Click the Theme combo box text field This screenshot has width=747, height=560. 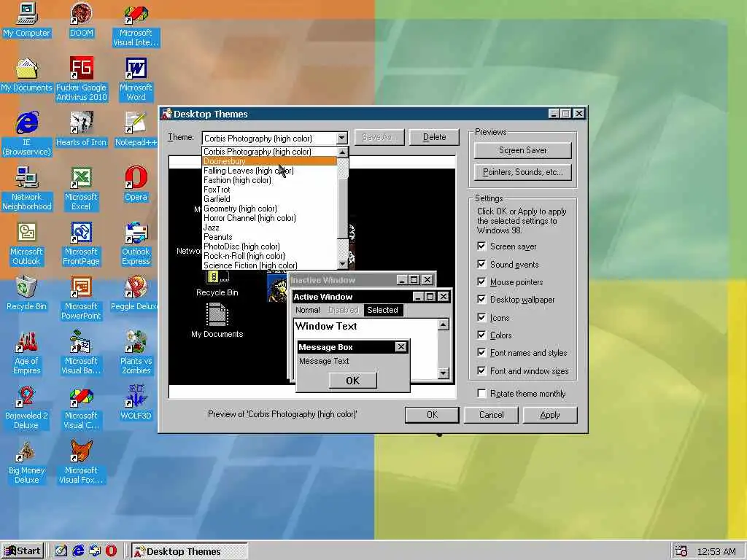tap(270, 138)
